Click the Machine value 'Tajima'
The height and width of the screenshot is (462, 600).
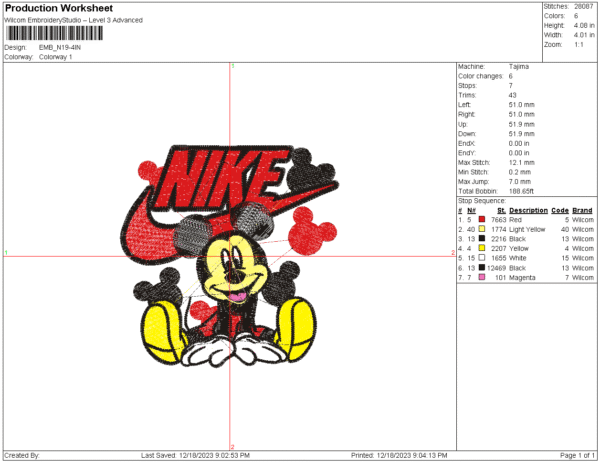[x=519, y=67]
